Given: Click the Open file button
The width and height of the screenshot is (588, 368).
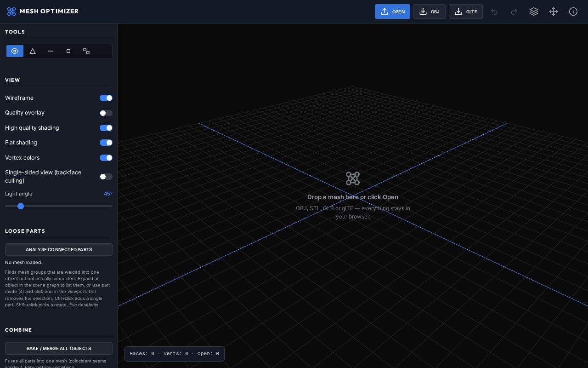Looking at the screenshot, I should point(392,11).
